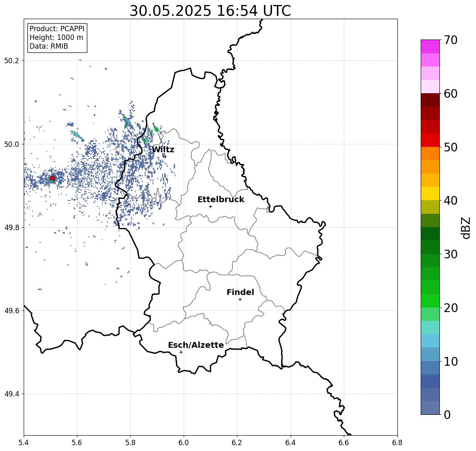The height and width of the screenshot is (451, 476).
Task: Click the Data: RMIB info line
Action: click(x=49, y=46)
